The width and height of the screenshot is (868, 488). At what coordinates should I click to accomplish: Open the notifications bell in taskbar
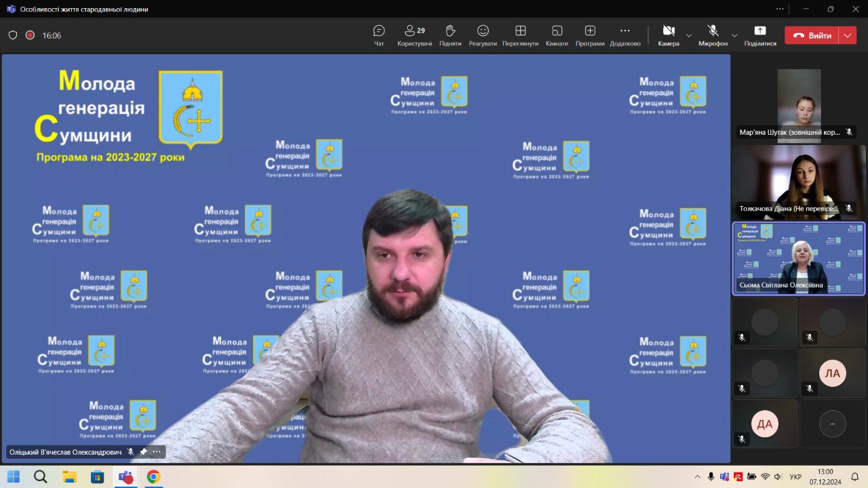click(854, 476)
